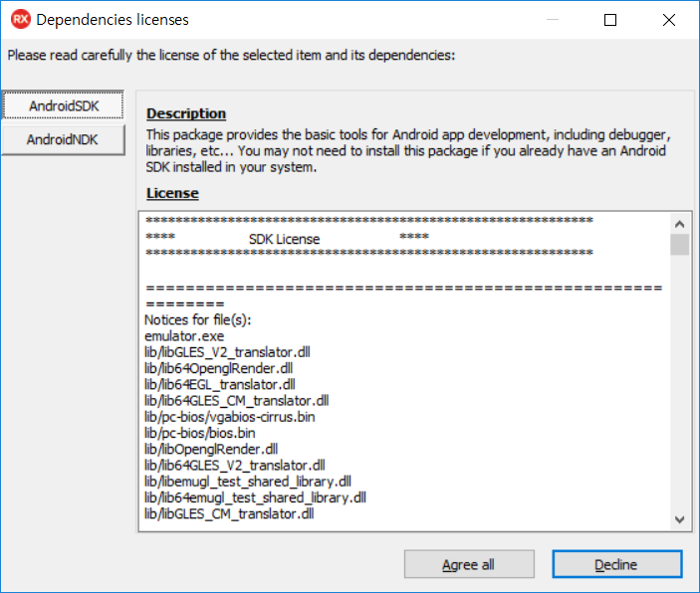Click 'lib/libGLES_CM_translator.dll' line
Screen dimensions: 700x593
229,514
